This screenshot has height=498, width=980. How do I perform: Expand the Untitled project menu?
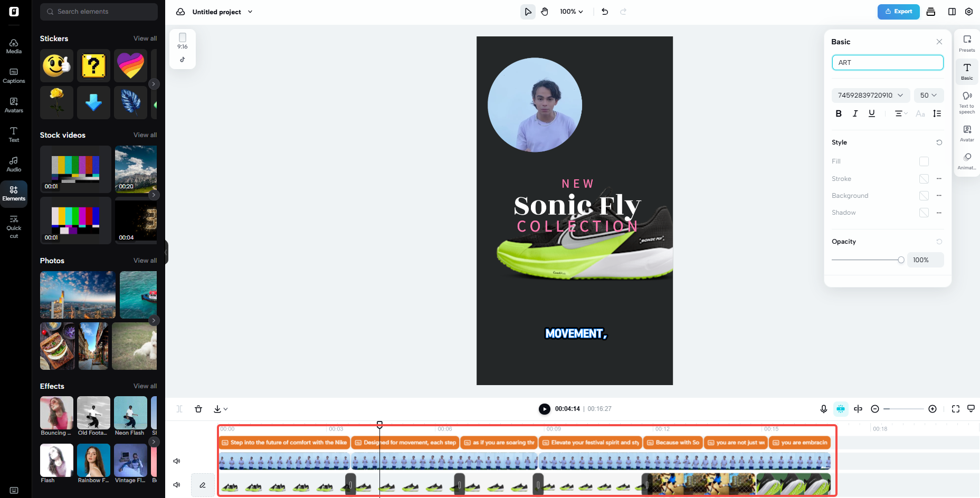pos(250,12)
